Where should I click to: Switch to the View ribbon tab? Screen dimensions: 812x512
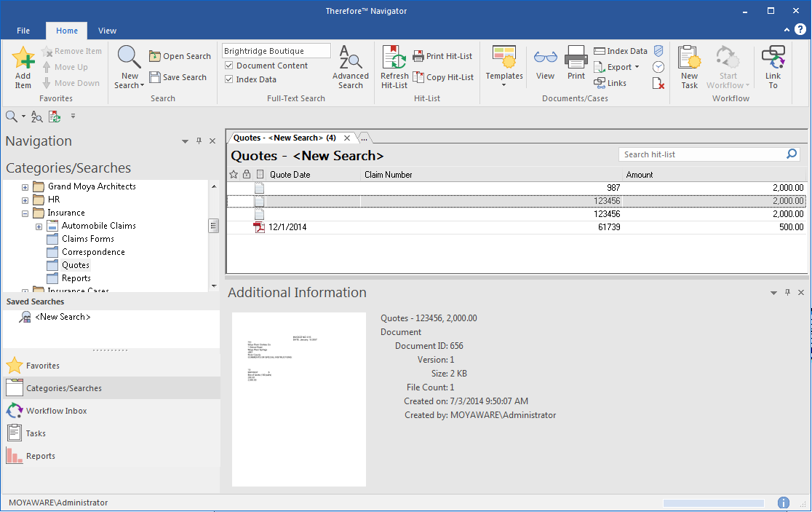click(x=107, y=31)
